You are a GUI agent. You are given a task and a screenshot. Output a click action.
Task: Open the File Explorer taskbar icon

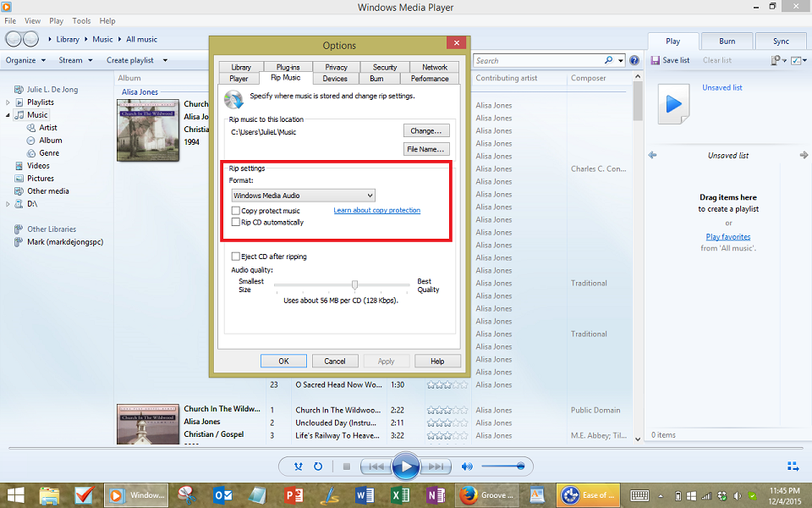49,495
